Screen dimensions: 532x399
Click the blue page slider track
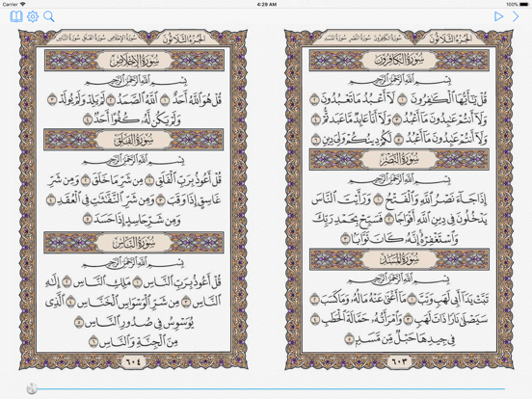click(271, 388)
